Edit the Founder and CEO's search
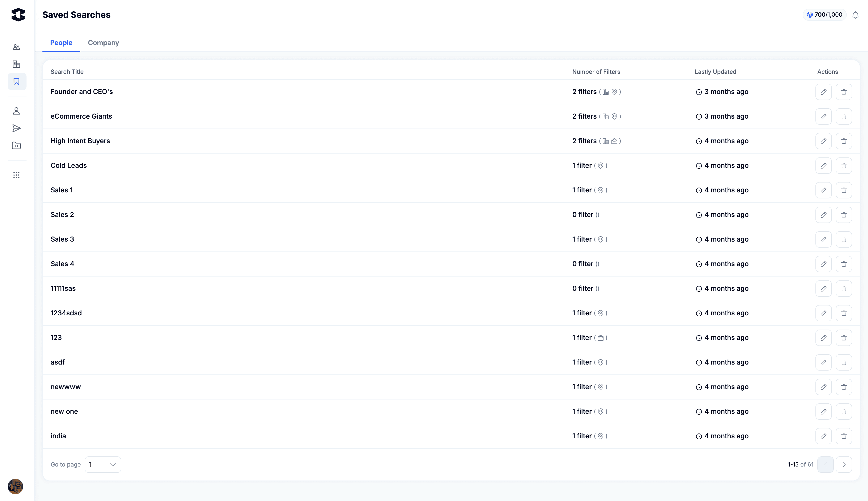Image resolution: width=868 pixels, height=501 pixels. tap(823, 92)
